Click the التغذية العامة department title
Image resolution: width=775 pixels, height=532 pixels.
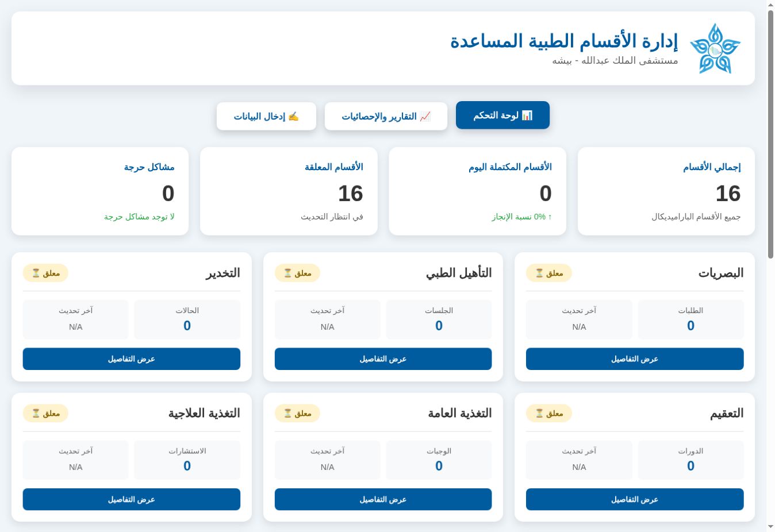click(x=460, y=413)
